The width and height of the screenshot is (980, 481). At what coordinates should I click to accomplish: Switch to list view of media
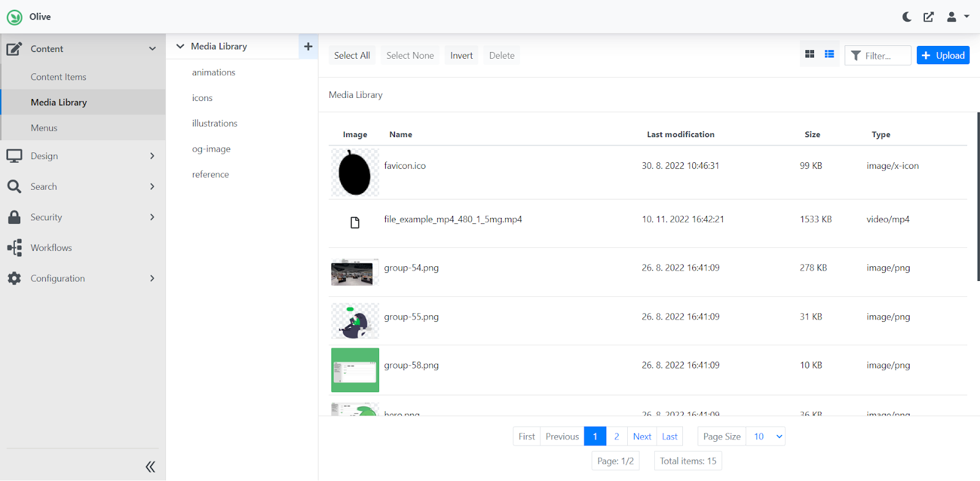[x=829, y=54]
